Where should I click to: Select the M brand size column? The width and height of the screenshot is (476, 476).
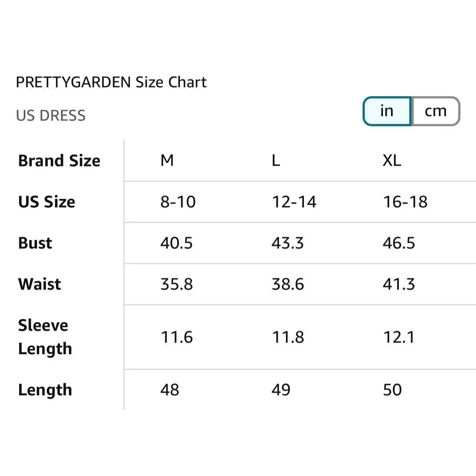point(167,161)
